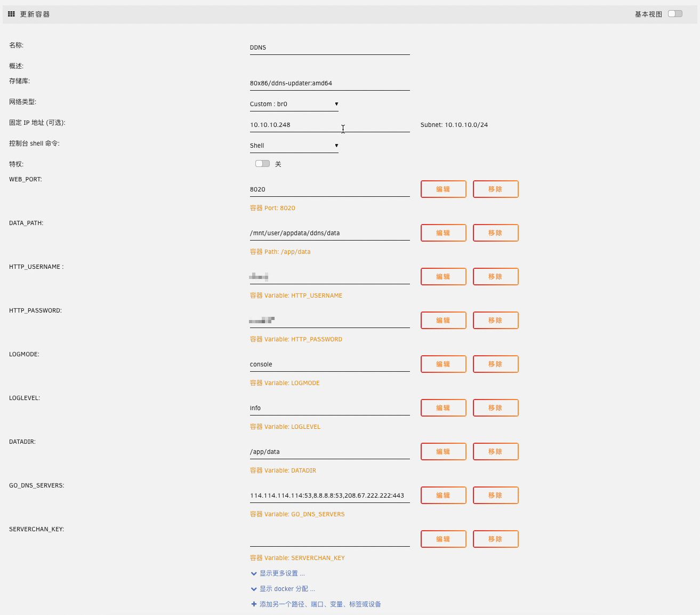Click 编辑 button for WEB_PORT
Viewport: 700px width, 615px height.
coord(444,189)
